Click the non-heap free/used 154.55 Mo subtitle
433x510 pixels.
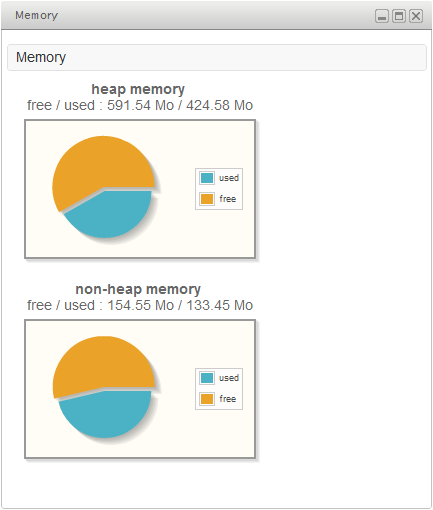pyautogui.click(x=140, y=305)
